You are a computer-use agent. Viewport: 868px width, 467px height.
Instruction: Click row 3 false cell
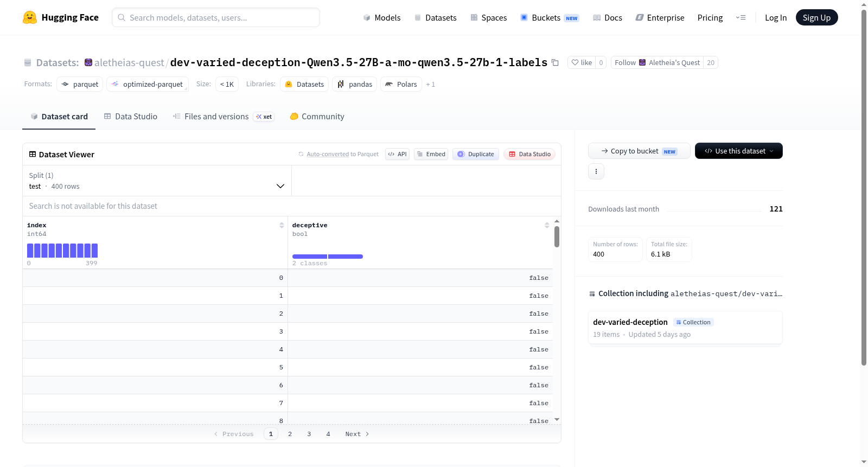420,331
